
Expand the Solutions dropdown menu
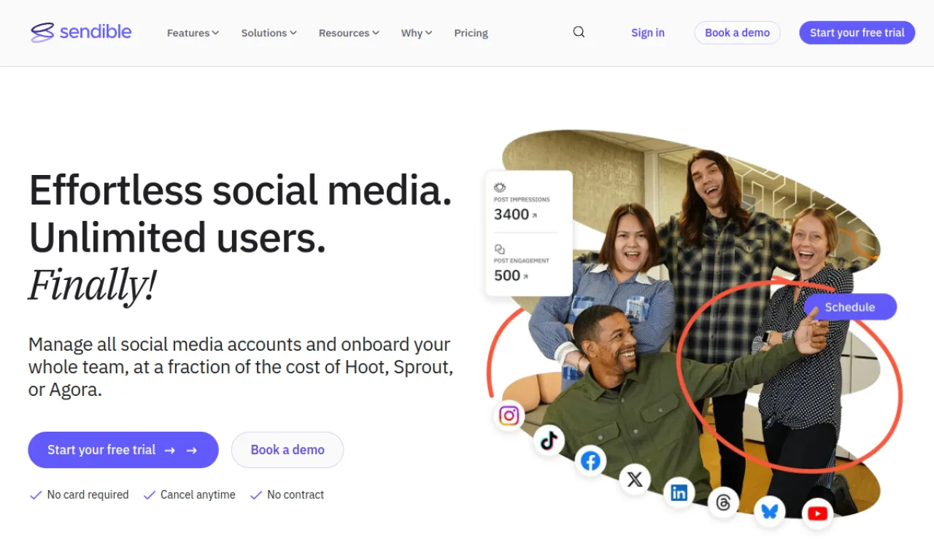(x=269, y=33)
